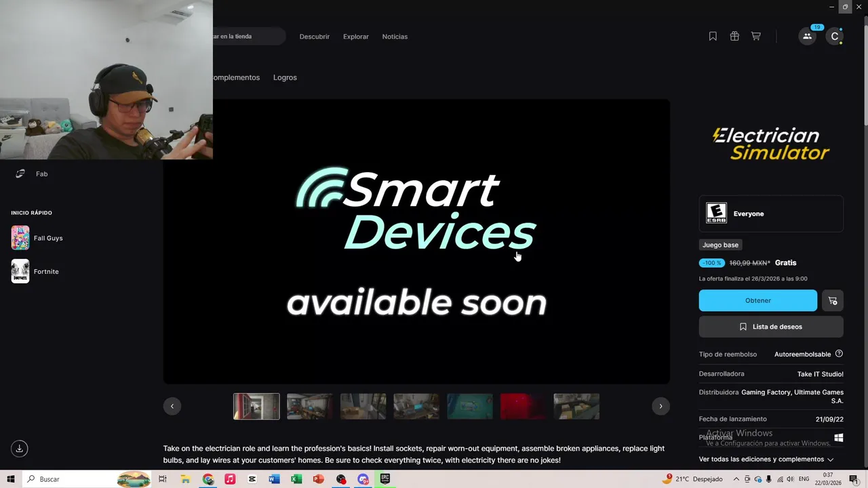This screenshot has height=488, width=868.
Task: Click the microphone icon in system tray
Action: [x=768, y=479]
